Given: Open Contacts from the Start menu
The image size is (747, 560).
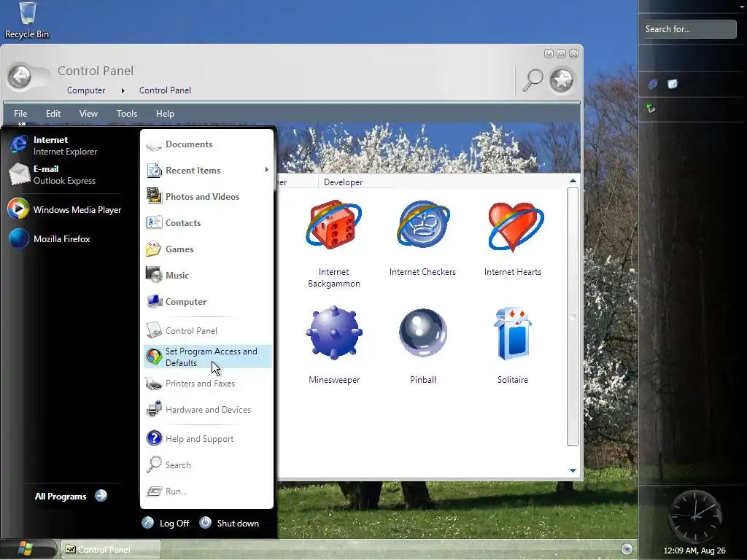Looking at the screenshot, I should [207, 222].
